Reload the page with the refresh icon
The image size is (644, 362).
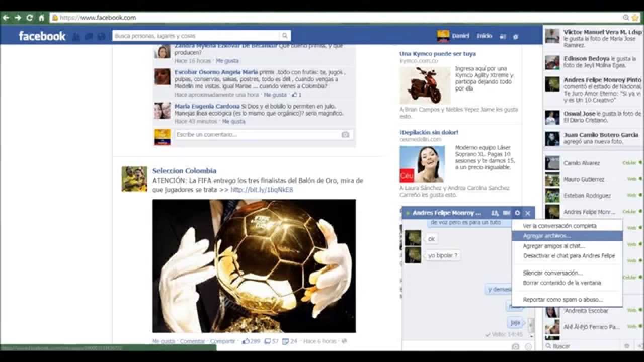click(x=30, y=18)
